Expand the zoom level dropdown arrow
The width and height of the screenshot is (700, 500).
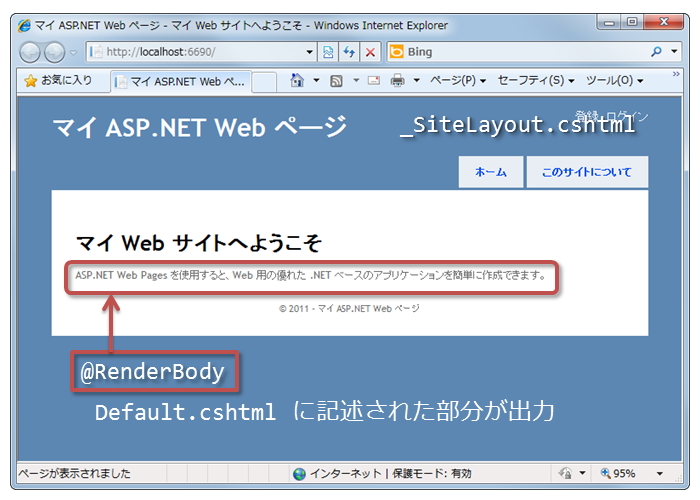[x=659, y=473]
